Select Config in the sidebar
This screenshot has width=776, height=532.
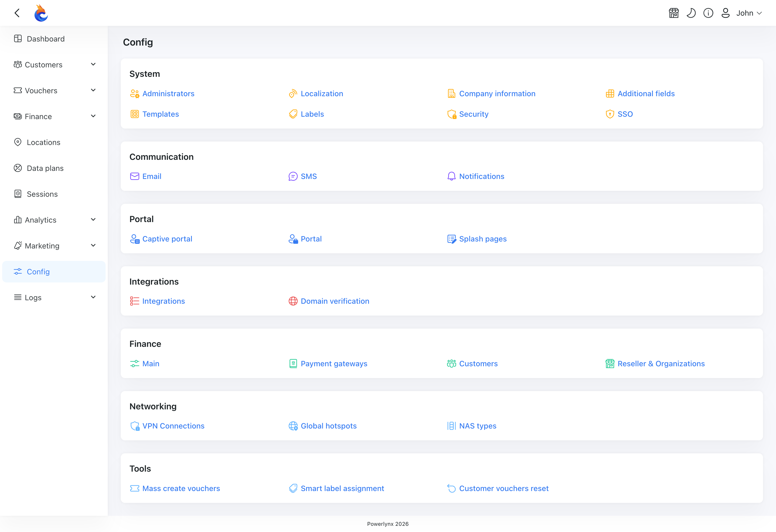point(54,271)
